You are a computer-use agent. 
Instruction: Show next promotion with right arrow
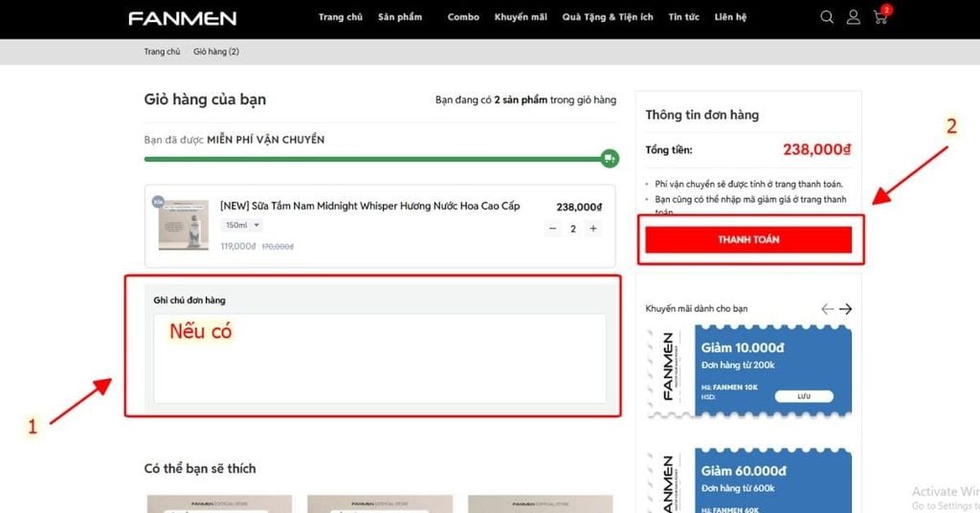846,309
